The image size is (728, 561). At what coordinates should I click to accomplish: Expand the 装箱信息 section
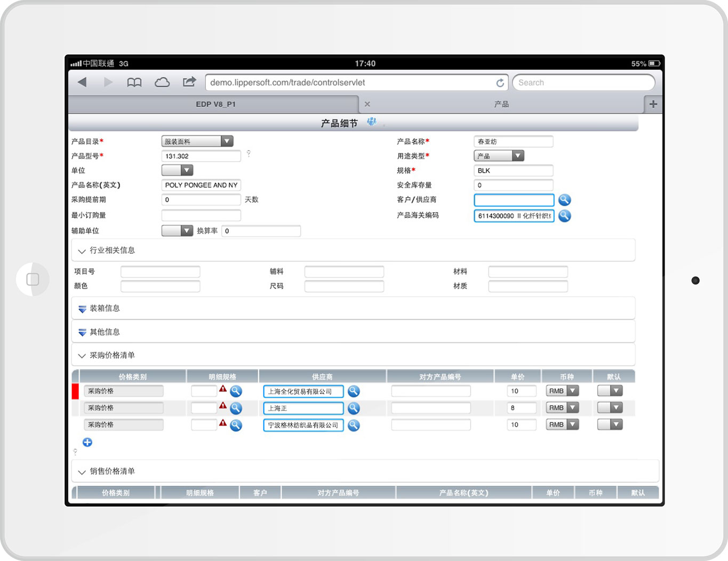coord(82,309)
